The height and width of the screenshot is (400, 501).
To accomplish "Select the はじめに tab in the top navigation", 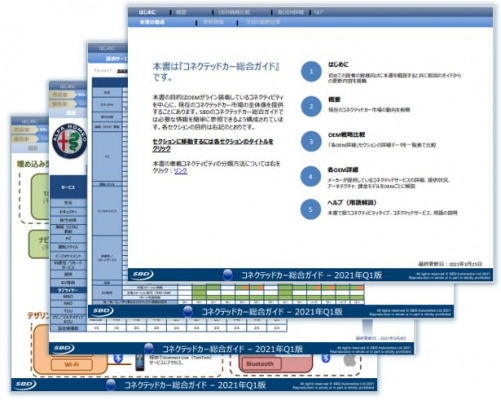I will [x=147, y=12].
